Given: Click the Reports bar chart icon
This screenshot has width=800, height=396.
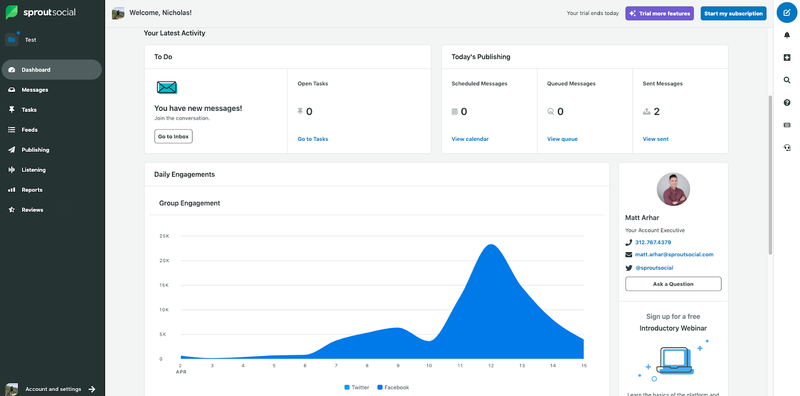Looking at the screenshot, I should pyautogui.click(x=12, y=190).
